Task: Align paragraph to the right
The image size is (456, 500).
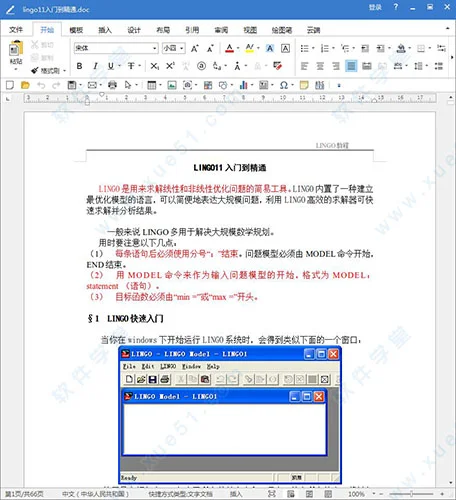Action: [x=336, y=66]
